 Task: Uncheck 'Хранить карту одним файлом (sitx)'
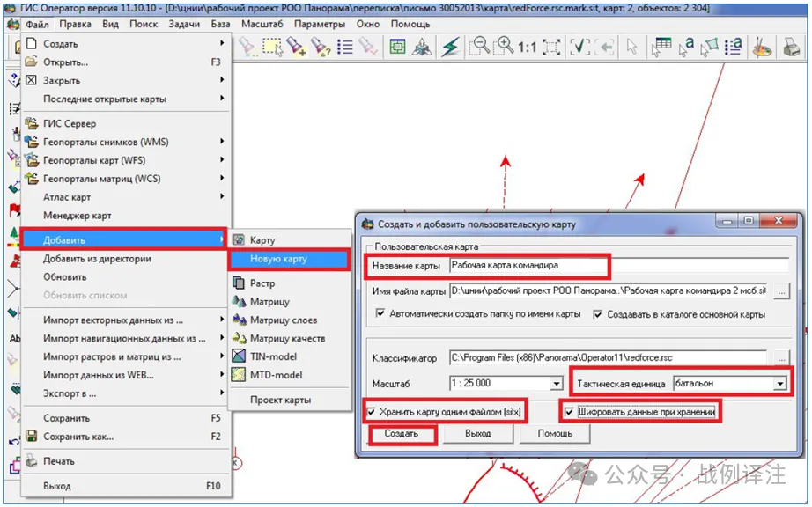point(371,412)
